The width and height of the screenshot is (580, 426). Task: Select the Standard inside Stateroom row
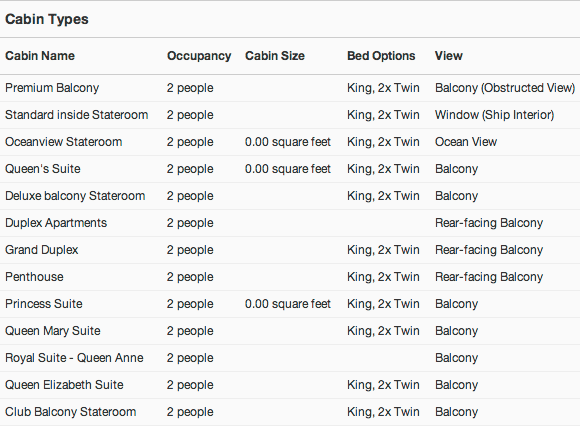click(x=290, y=115)
